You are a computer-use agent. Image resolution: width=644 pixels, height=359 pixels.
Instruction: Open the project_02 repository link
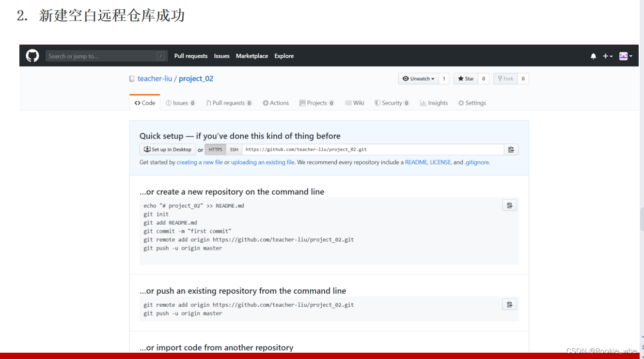tap(196, 78)
